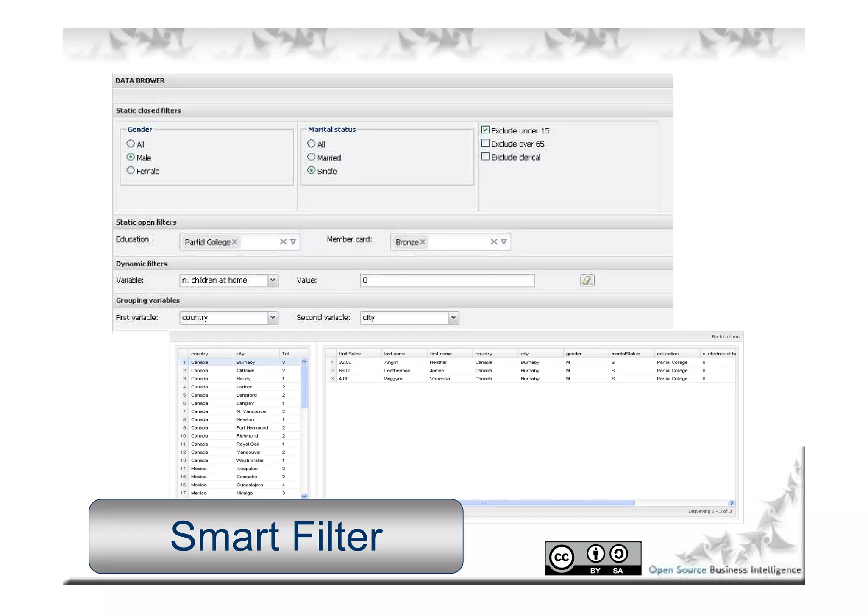
Task: Open the Education dropdown arrow
Action: click(x=293, y=242)
